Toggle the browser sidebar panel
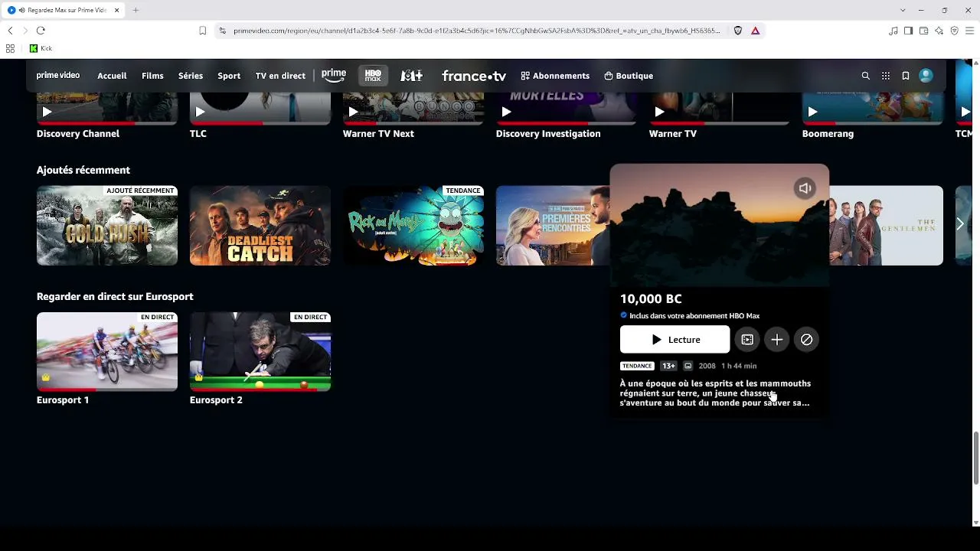This screenshot has width=980, height=551. 908,31
